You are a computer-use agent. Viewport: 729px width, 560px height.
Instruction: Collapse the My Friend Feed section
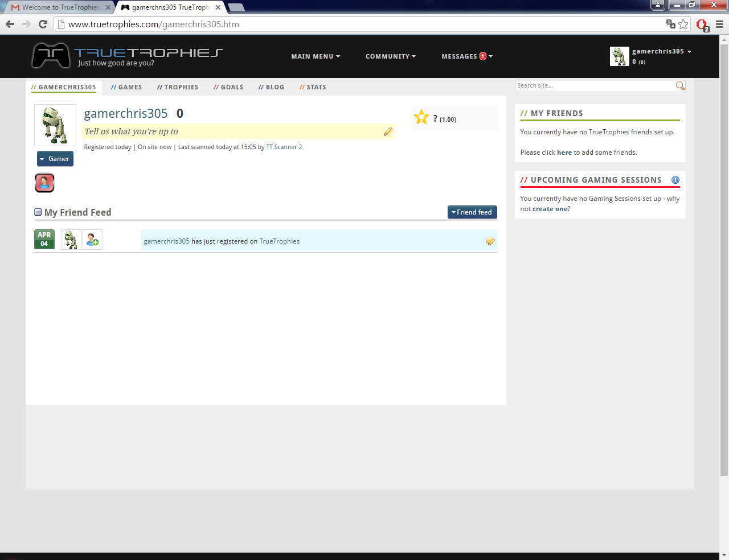click(x=38, y=212)
